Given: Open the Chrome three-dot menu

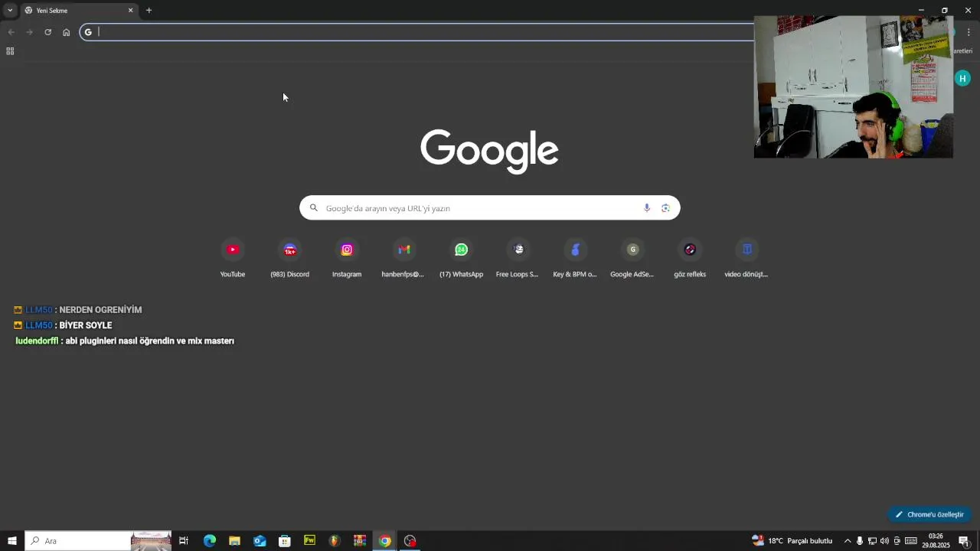Looking at the screenshot, I should pyautogui.click(x=969, y=32).
